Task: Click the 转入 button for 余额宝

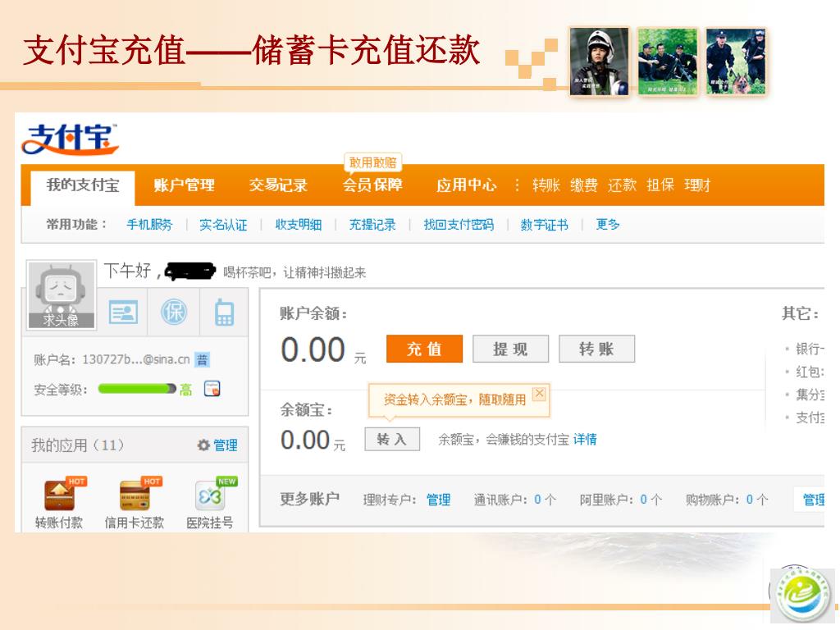Action: coord(391,440)
